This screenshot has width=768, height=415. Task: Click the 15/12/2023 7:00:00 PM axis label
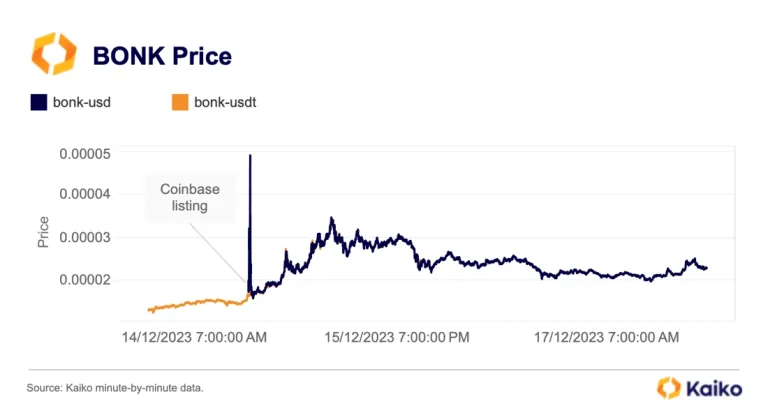(x=397, y=338)
